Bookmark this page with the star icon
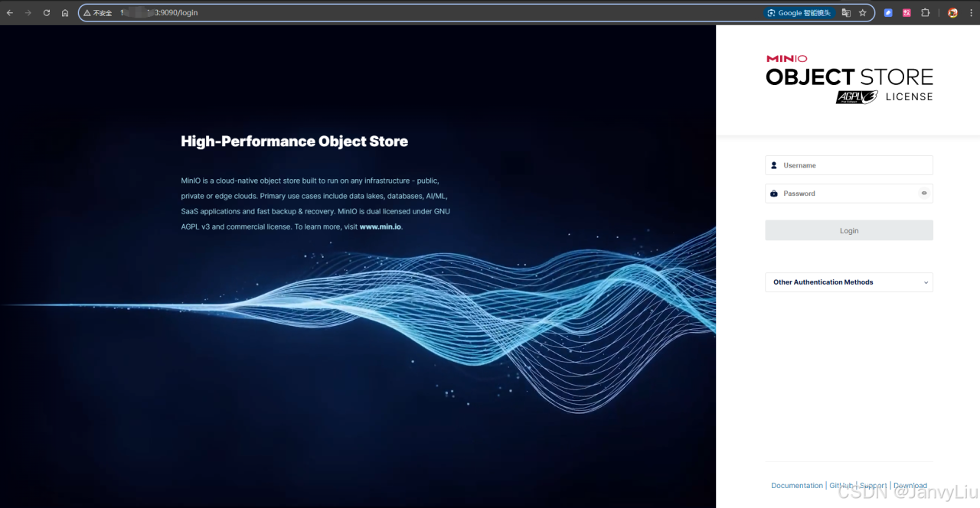This screenshot has width=980, height=508. pos(863,13)
